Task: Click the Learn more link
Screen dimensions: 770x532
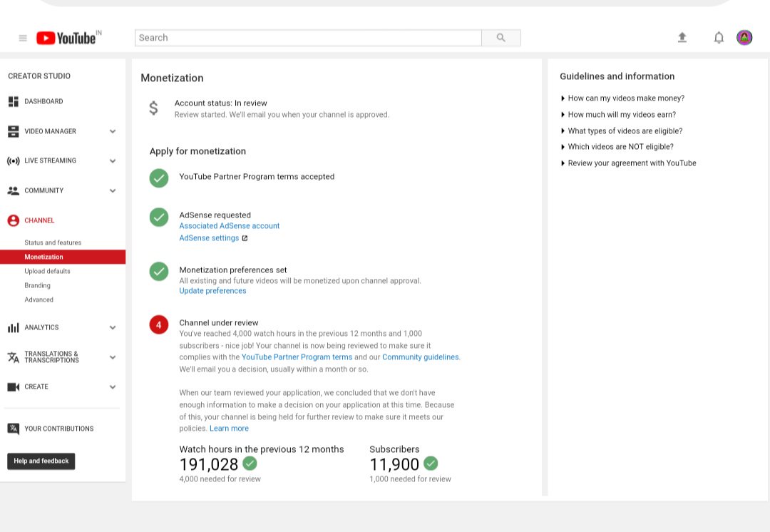Action: 229,429
